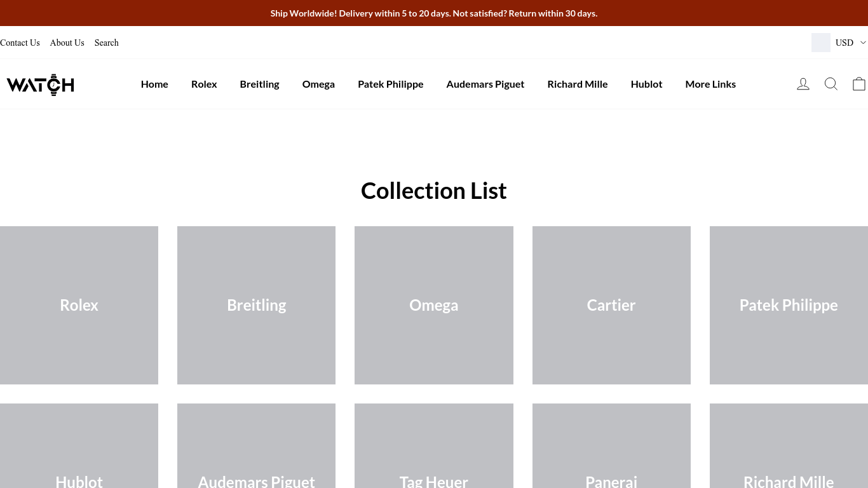Viewport: 868px width, 488px height.
Task: Open the shopping cart bag icon
Action: coord(859,84)
